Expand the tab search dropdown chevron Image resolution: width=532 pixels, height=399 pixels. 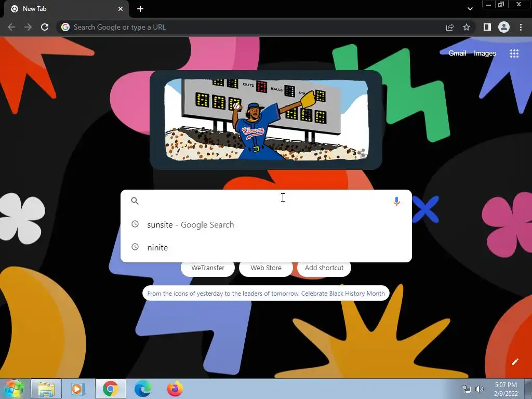(x=470, y=9)
